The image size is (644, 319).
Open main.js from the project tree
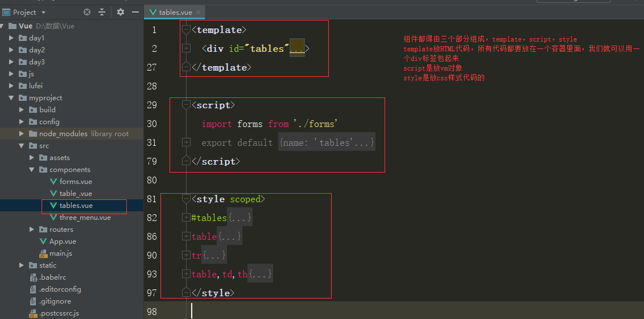coord(61,253)
